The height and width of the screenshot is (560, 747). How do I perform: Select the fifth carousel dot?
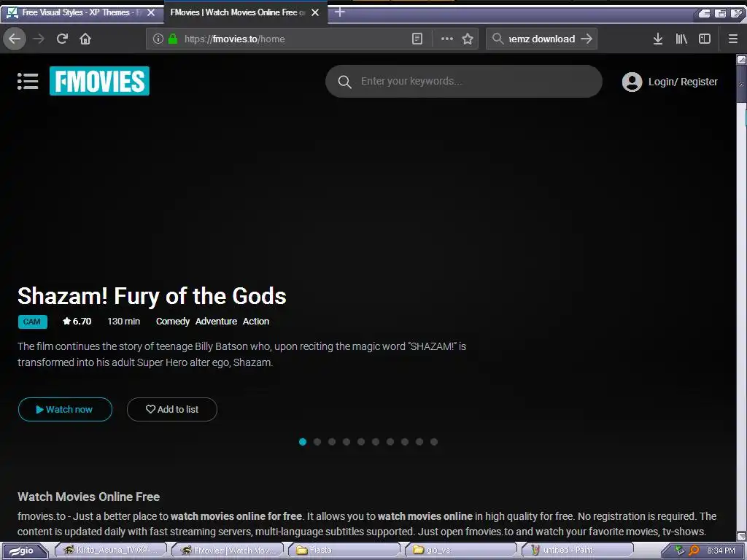tap(361, 442)
